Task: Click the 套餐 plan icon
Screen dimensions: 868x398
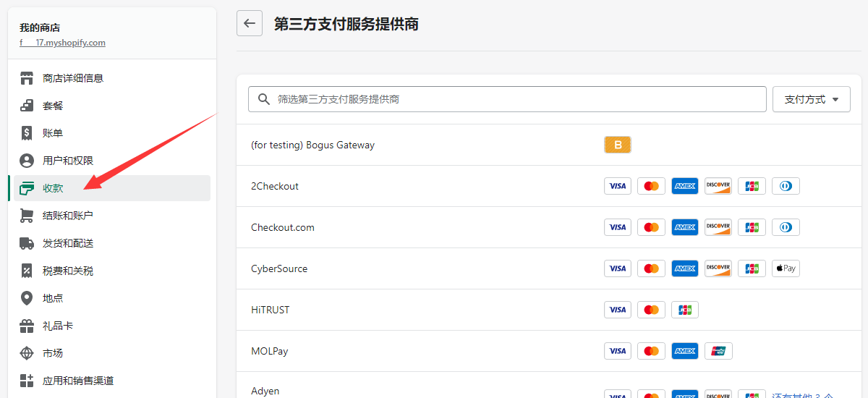Action: pos(27,106)
